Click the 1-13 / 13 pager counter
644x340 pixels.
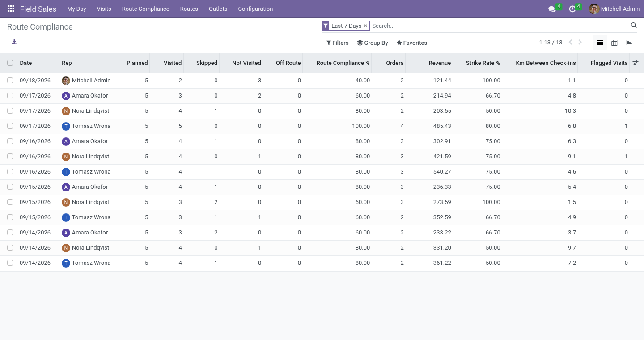point(551,42)
